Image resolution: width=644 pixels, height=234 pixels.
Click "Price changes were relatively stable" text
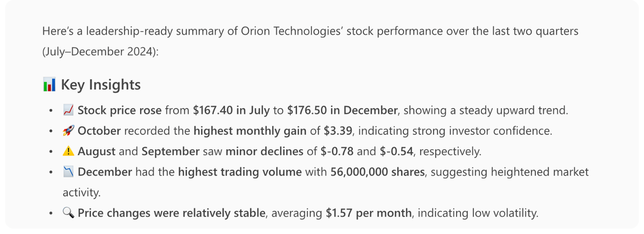[x=171, y=213]
